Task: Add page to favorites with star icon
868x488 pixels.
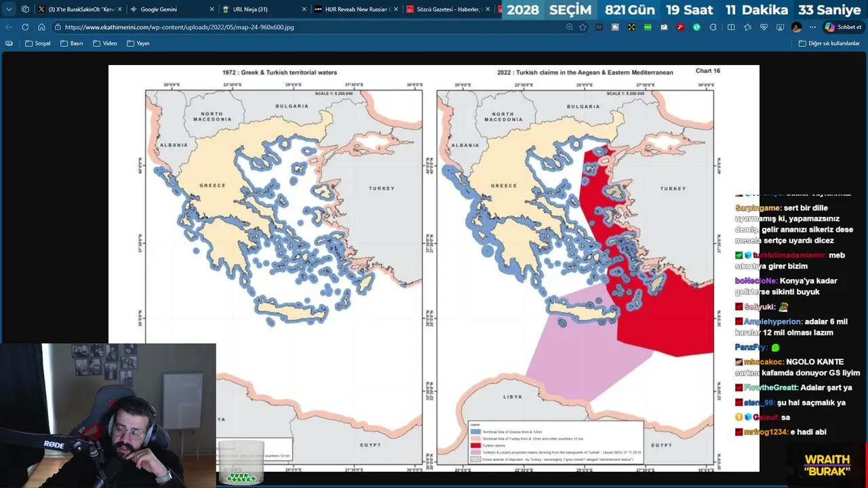Action: tap(583, 27)
